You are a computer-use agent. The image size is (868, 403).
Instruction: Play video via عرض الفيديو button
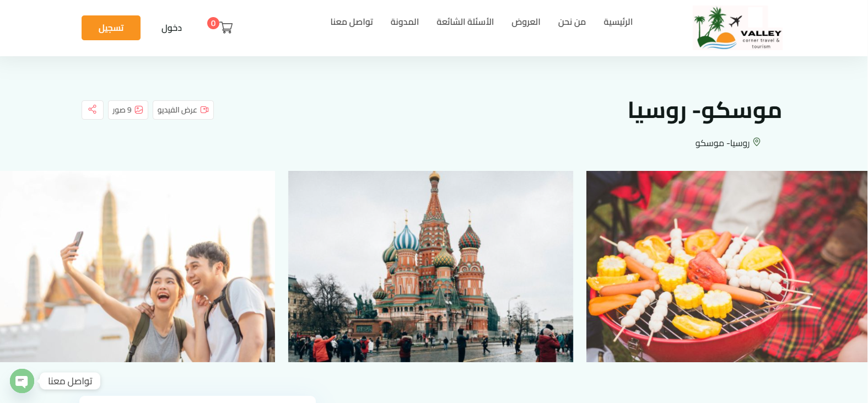pyautogui.click(x=183, y=110)
